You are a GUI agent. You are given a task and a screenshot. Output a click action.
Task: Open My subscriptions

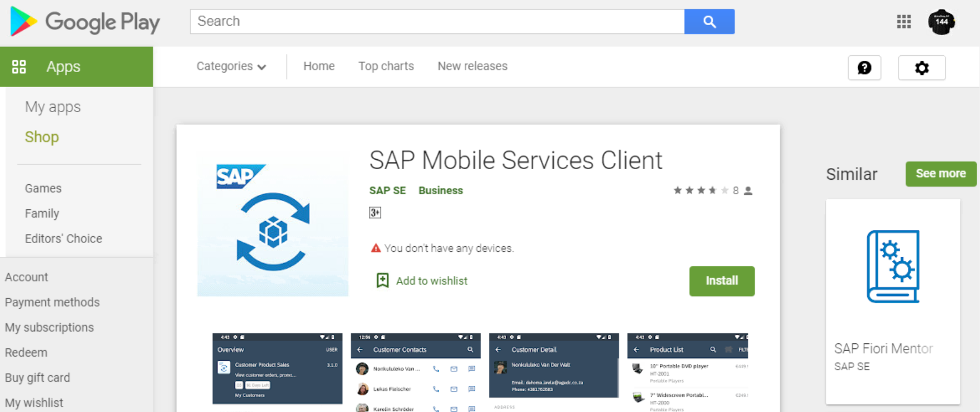(49, 327)
